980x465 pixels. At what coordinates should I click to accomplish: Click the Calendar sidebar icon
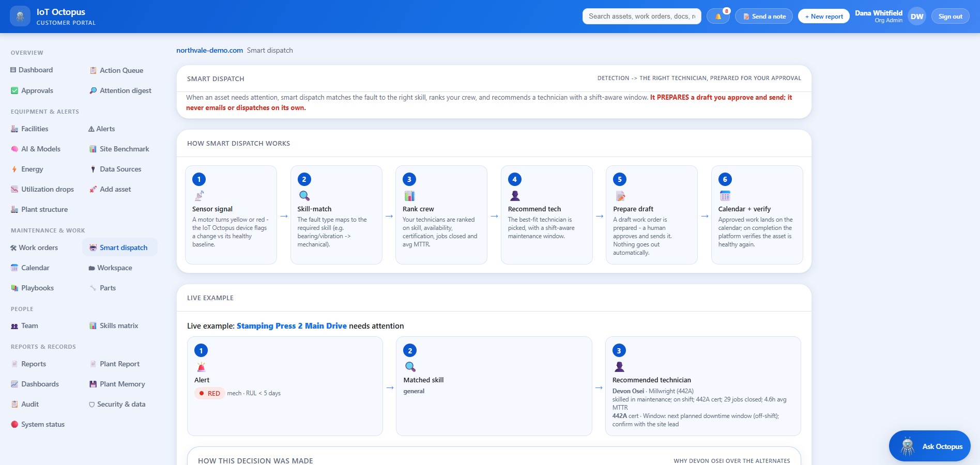tap(14, 268)
